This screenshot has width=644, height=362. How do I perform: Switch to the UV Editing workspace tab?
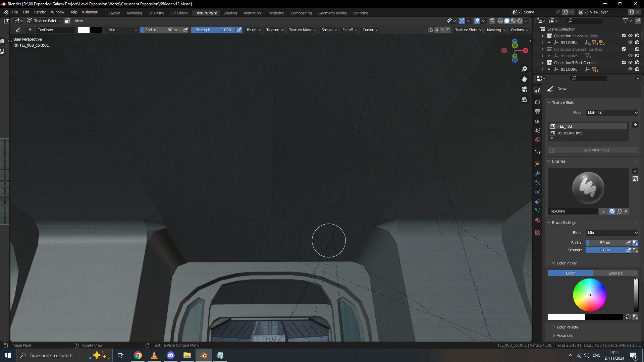[179, 13]
